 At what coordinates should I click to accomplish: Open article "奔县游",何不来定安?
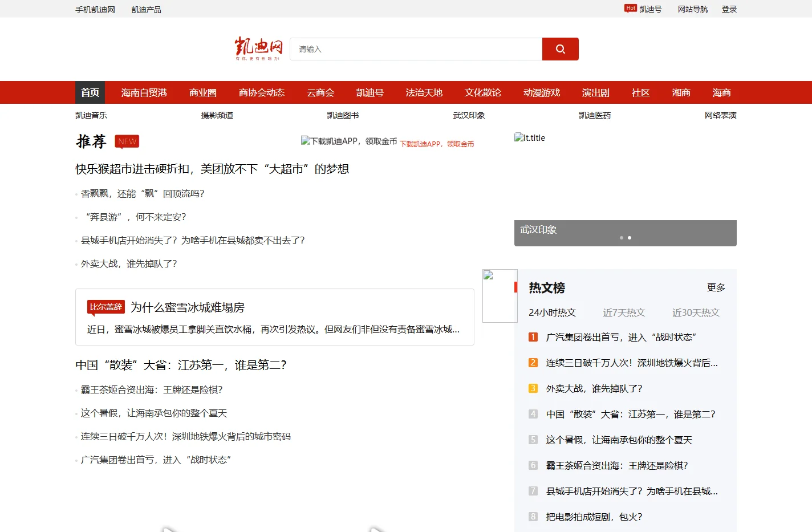pos(133,217)
